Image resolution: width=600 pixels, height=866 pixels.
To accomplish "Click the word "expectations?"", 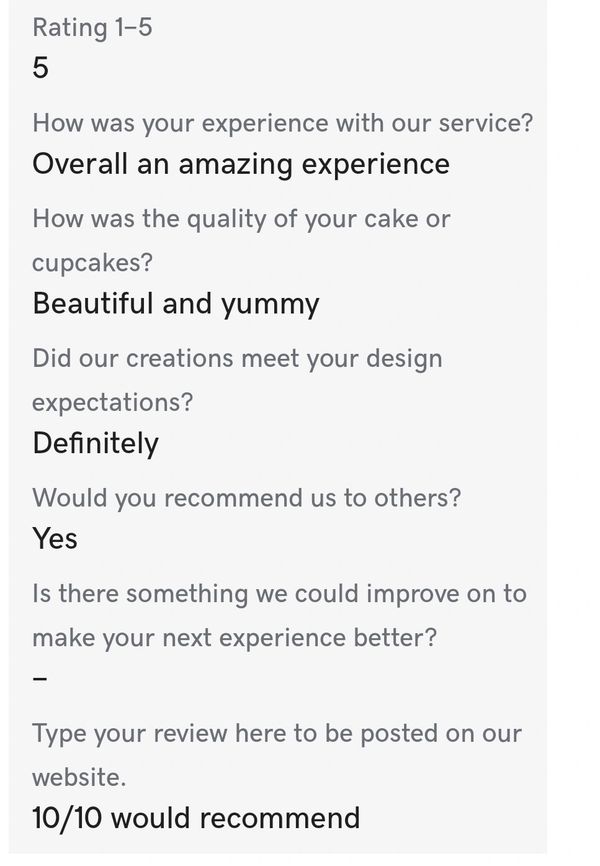I will [x=112, y=402].
